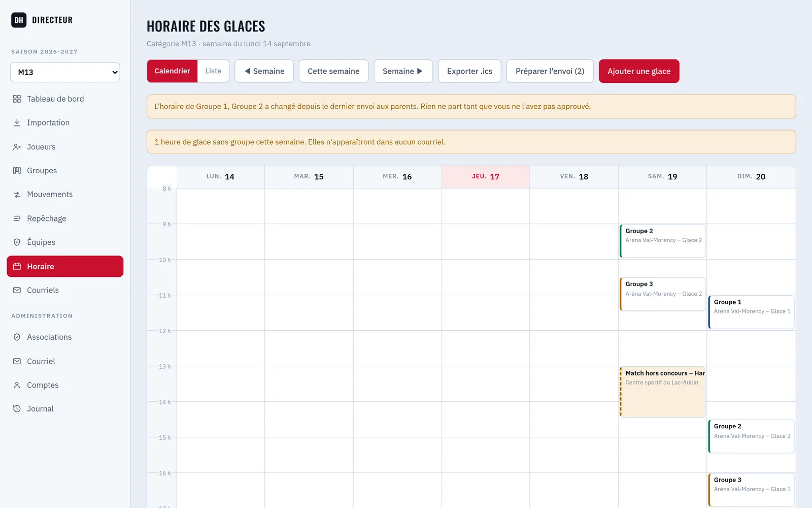The width and height of the screenshot is (812, 508).
Task: Click the Équipes shield icon
Action: [x=17, y=242]
